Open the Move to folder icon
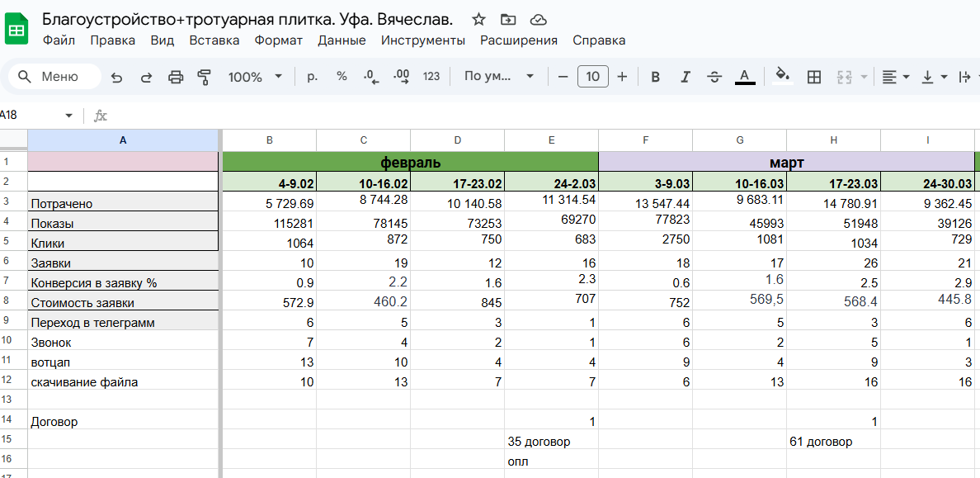 tap(508, 19)
